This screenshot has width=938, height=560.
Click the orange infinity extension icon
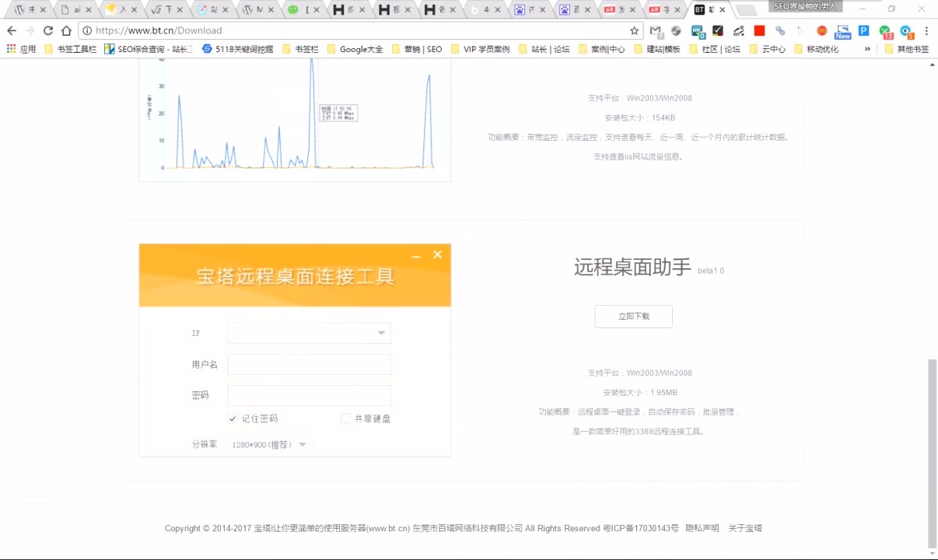[x=821, y=31]
